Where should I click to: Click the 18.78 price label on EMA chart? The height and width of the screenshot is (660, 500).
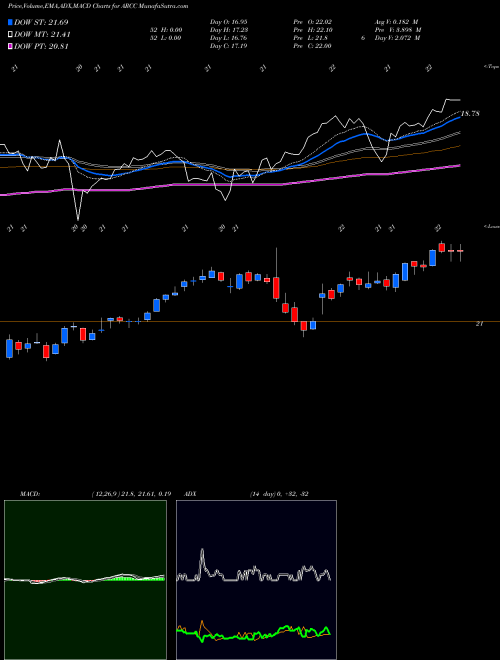471,114
